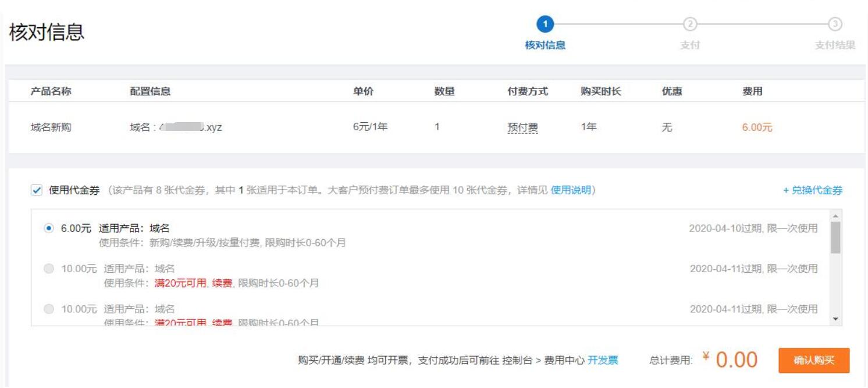Viewport: 868px width, 388px height.
Task: Select the 10.00元 voucher expiring 2020-04-11 radio, second row
Action: (x=49, y=269)
